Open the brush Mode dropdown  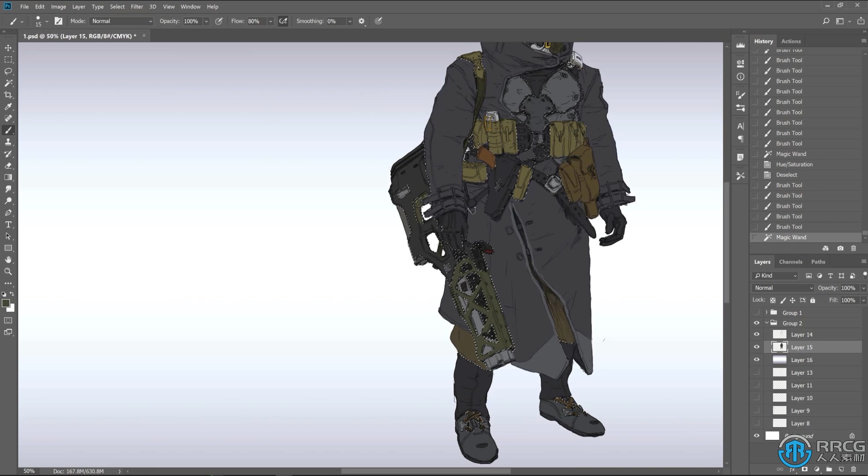121,21
